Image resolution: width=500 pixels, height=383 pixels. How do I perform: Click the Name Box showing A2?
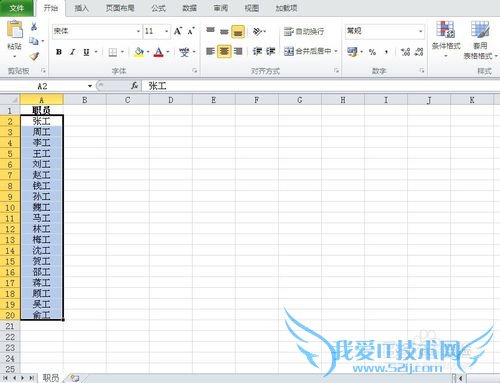coord(43,86)
